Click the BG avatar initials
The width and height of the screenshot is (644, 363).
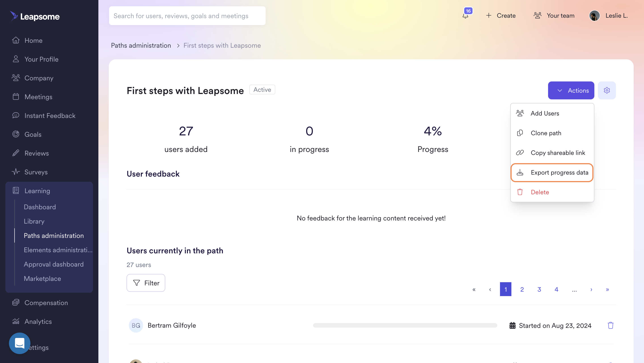click(136, 325)
